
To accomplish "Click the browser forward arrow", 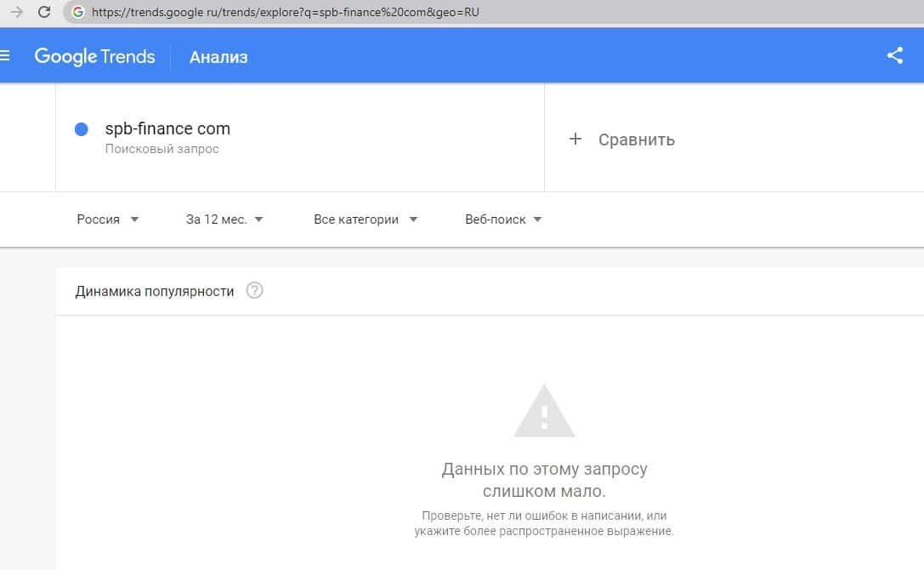I will [x=16, y=13].
